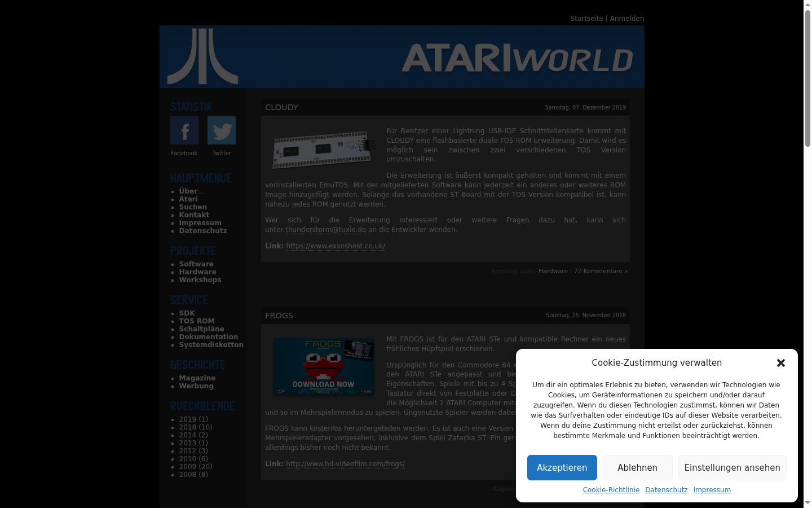The width and height of the screenshot is (812, 508).
Task: Click the AtariWorld banner title
Action: coord(517,58)
